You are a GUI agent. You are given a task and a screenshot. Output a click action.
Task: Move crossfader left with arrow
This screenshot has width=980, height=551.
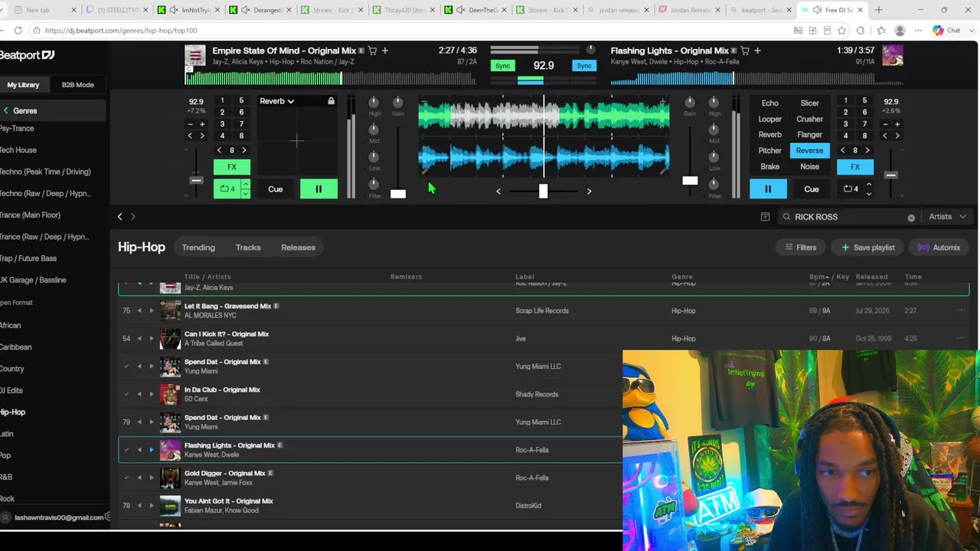tap(498, 191)
